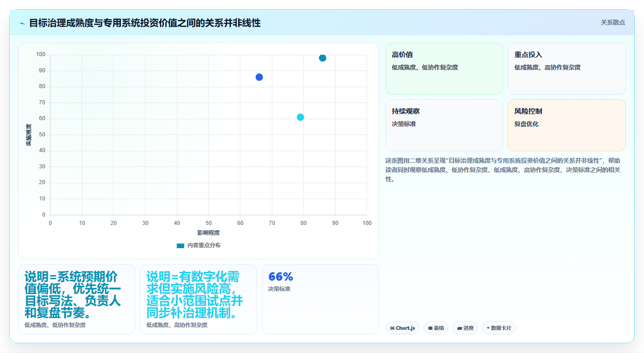Open the 高价值 quadrant card
The image size is (644, 353).
[x=444, y=69]
